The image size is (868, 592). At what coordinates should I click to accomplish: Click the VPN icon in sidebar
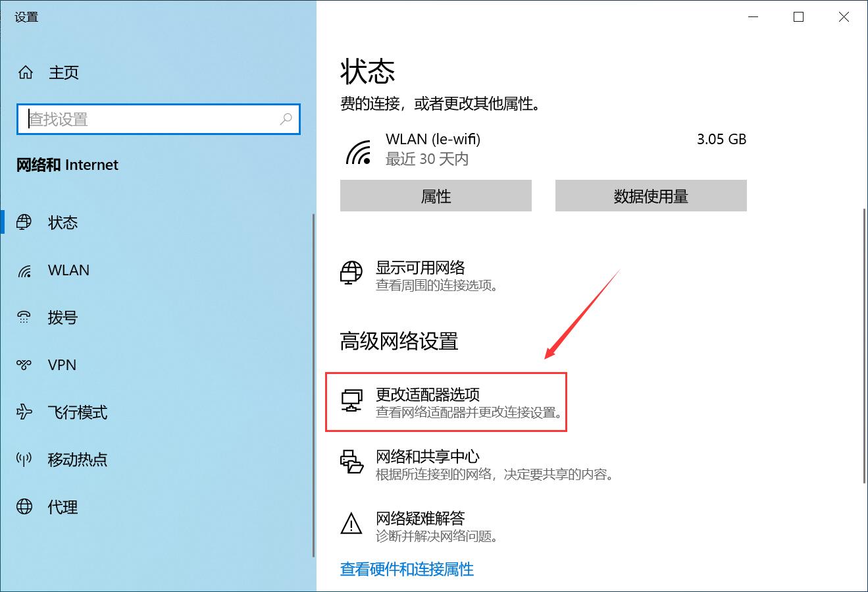click(24, 365)
